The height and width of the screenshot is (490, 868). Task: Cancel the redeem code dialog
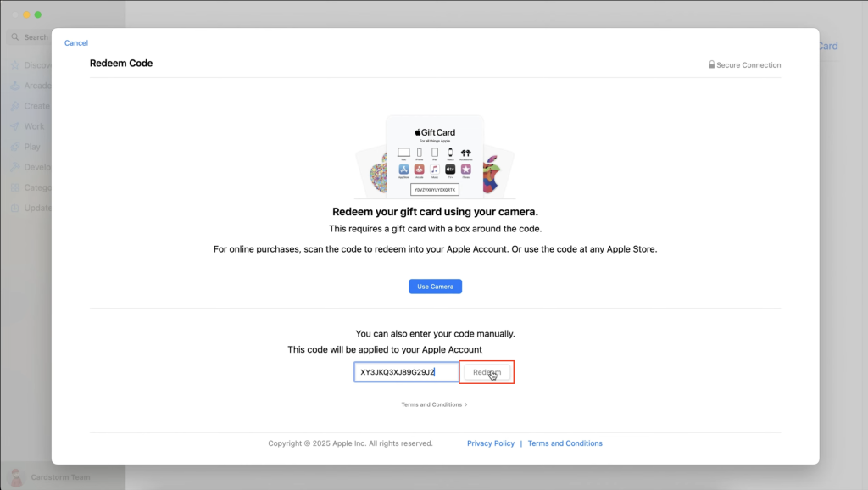pos(76,42)
